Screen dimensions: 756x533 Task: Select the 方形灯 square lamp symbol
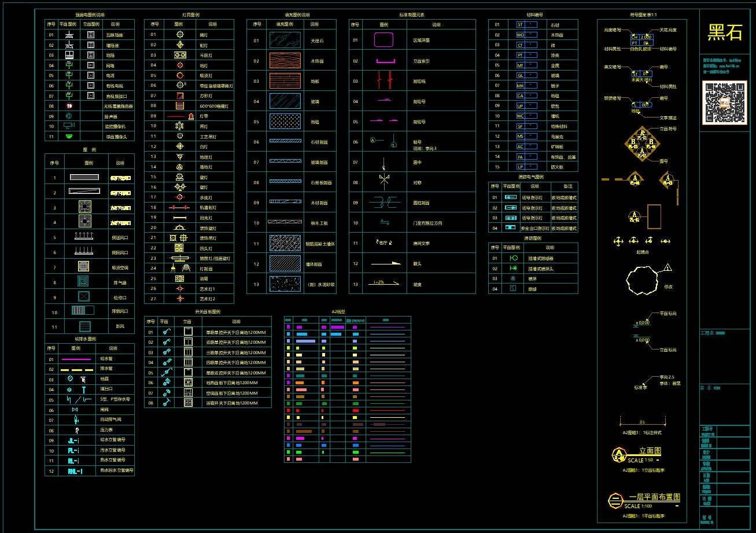pos(180,95)
